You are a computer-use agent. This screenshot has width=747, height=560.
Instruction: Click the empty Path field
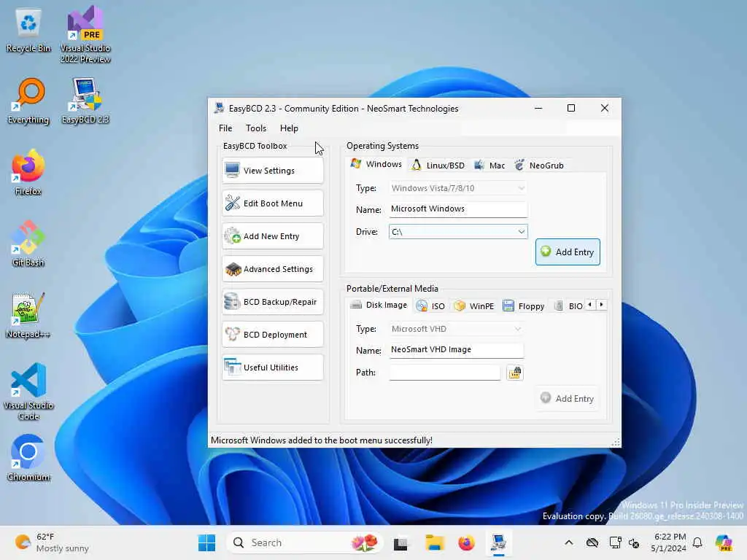tap(444, 373)
